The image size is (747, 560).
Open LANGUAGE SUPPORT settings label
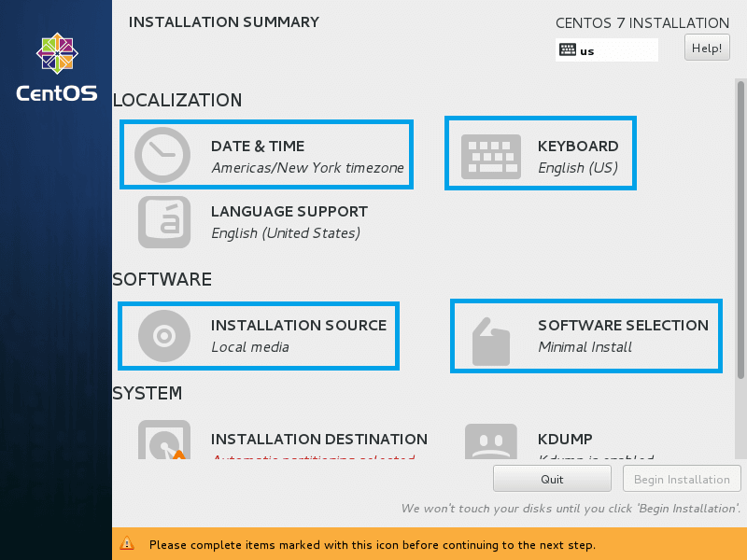[289, 212]
